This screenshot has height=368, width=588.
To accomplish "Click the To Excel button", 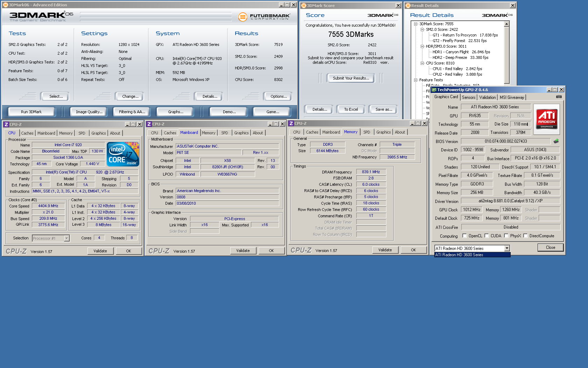I will click(351, 109).
